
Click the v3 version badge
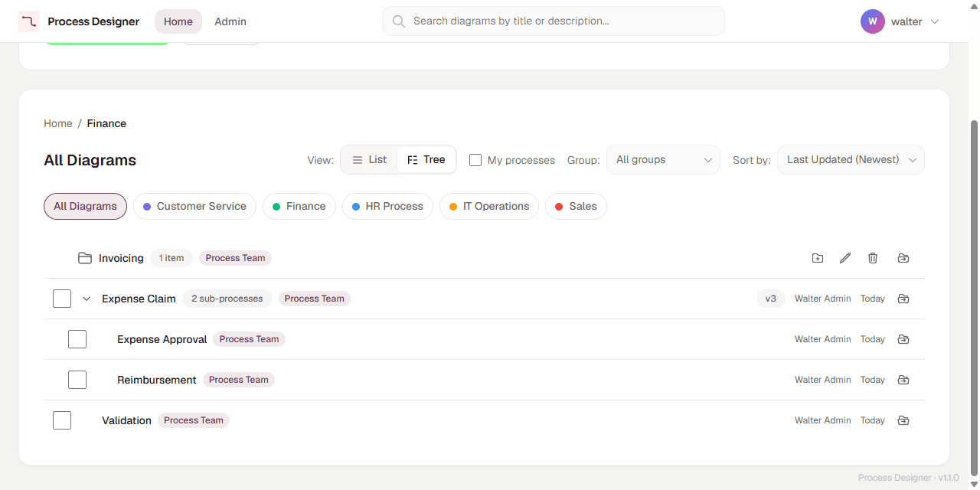pos(771,299)
